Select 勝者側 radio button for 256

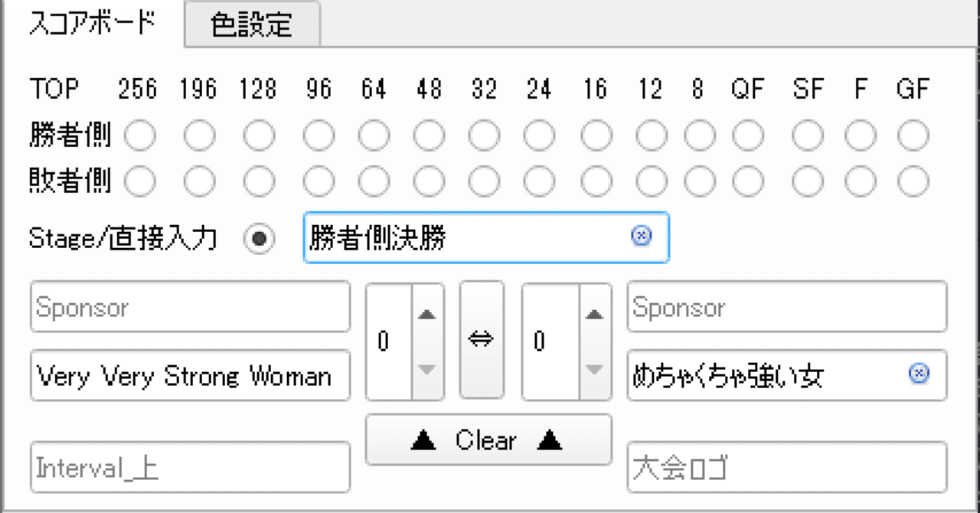(x=140, y=137)
